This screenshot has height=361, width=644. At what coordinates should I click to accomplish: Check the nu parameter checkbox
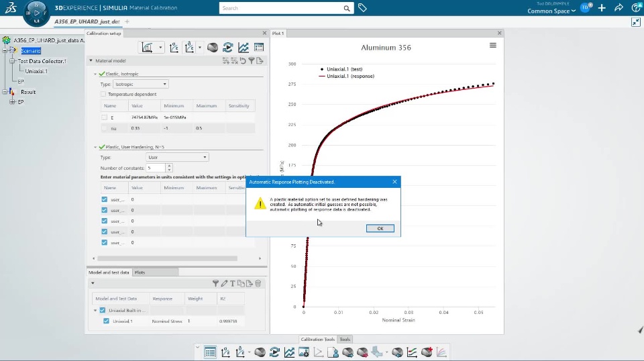click(x=105, y=128)
